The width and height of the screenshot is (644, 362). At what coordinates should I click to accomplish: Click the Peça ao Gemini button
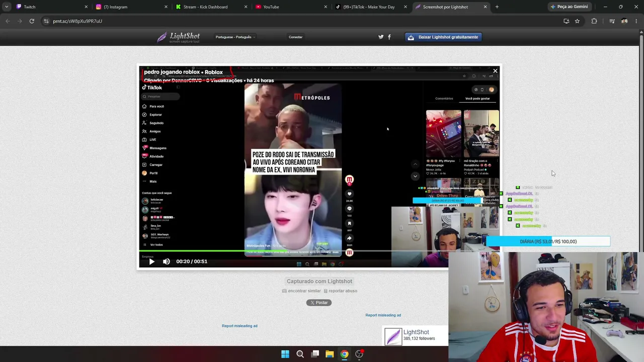click(x=569, y=7)
